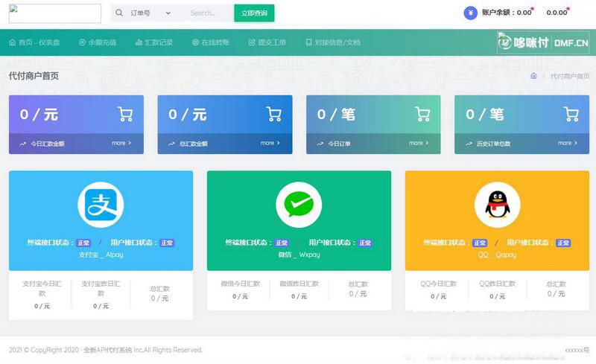Click the 微信昨日汇款 value
Viewport: 596px width, 364px height.
(x=299, y=296)
